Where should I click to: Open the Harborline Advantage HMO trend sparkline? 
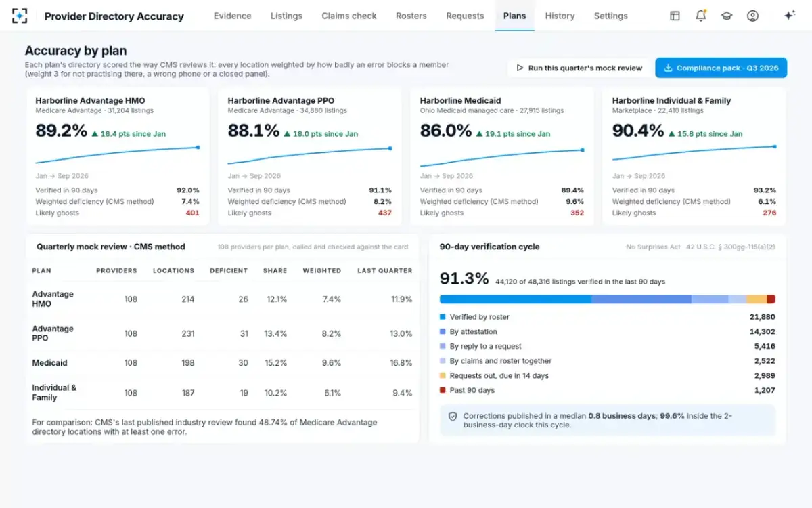(117, 155)
